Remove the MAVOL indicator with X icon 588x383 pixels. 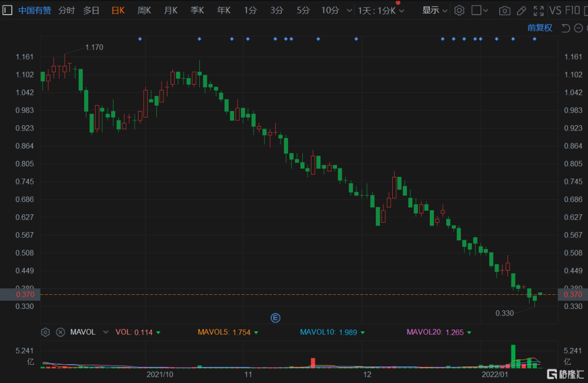(61, 332)
